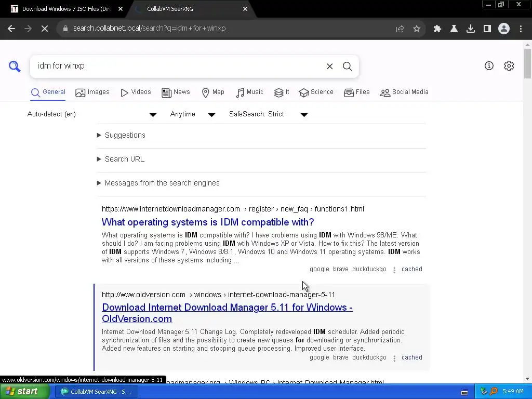Viewport: 532px width, 399px height.
Task: Select the Music search category
Action: [249, 92]
